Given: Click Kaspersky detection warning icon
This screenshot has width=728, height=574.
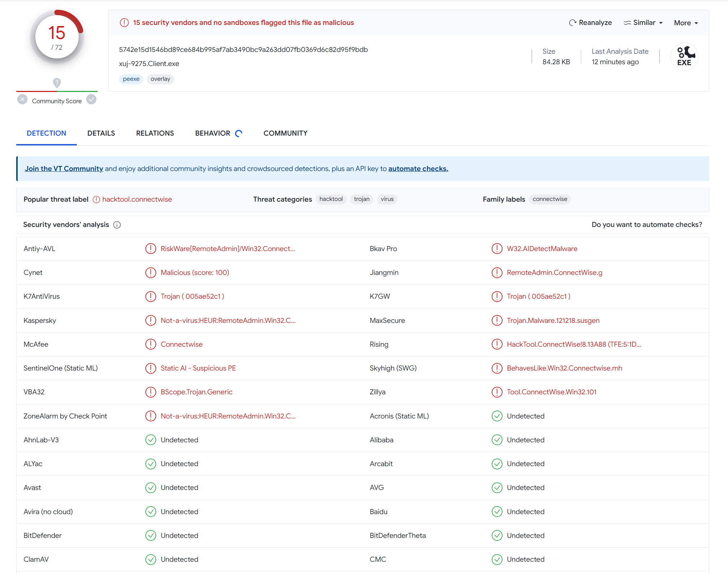Looking at the screenshot, I should [150, 320].
